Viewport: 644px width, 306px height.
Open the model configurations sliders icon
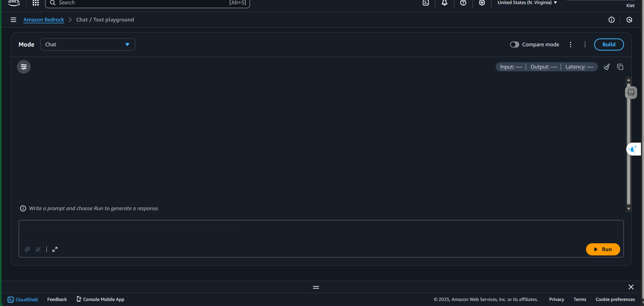[24, 67]
